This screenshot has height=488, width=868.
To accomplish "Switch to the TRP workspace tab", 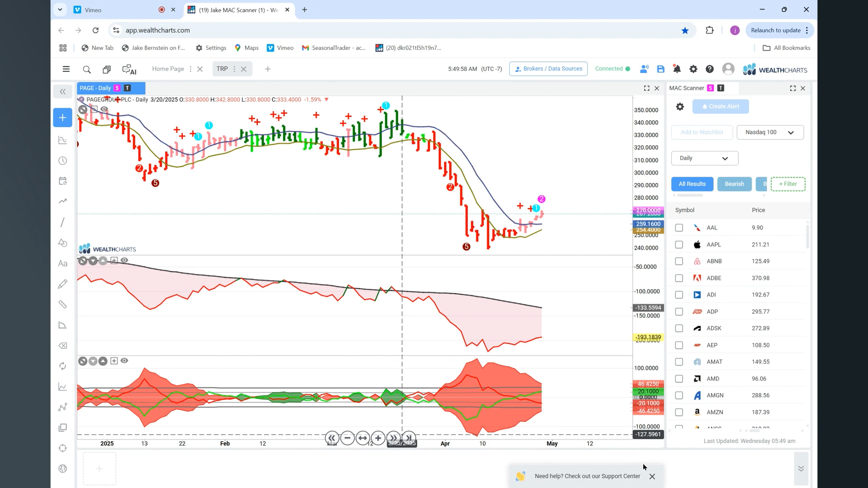I will (x=222, y=69).
